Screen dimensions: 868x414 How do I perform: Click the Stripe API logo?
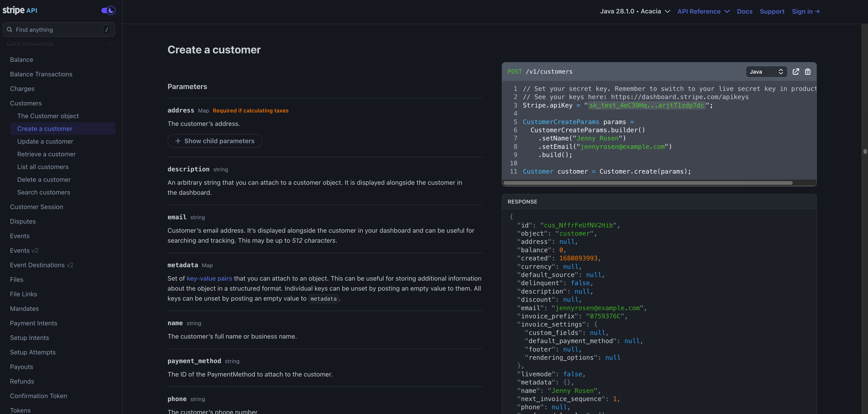click(20, 10)
